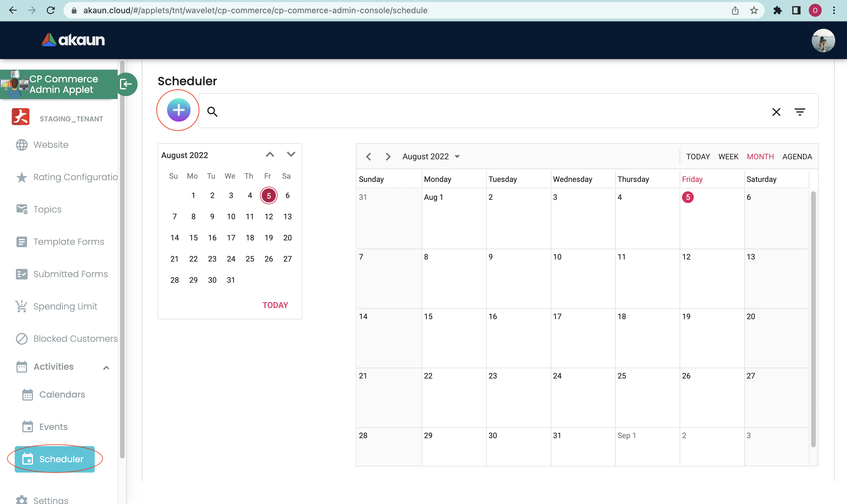Go to next month in mini calendar
Screen dimensions: 847x504
[291, 155]
